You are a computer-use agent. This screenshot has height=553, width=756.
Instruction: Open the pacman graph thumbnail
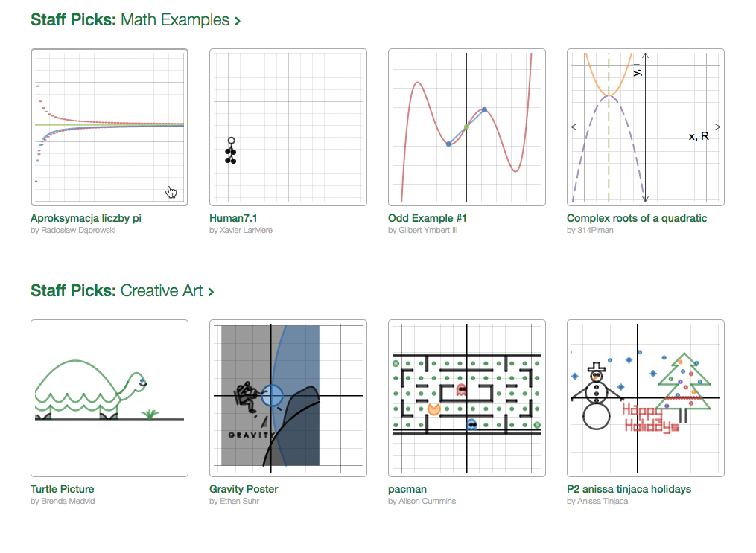pyautogui.click(x=467, y=398)
